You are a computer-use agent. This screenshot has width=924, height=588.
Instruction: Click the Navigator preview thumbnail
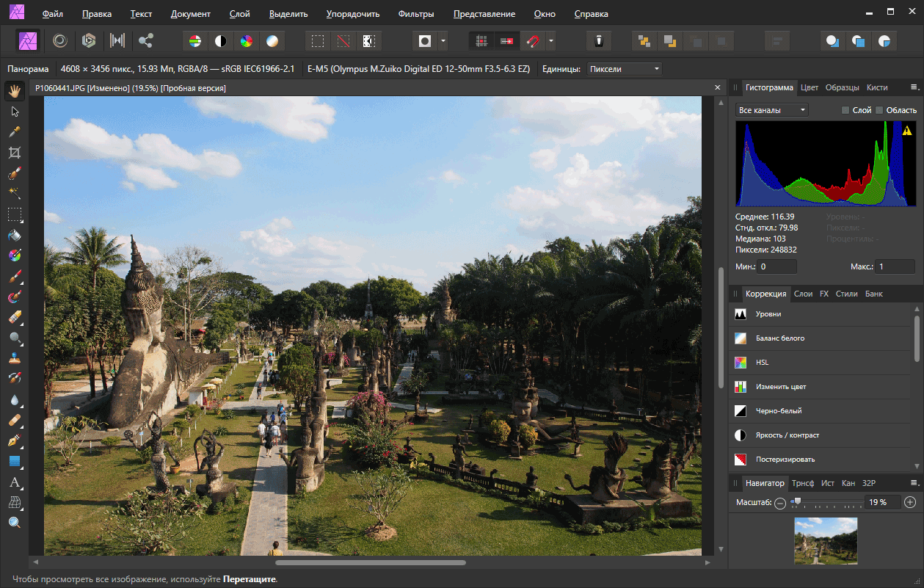pos(826,541)
